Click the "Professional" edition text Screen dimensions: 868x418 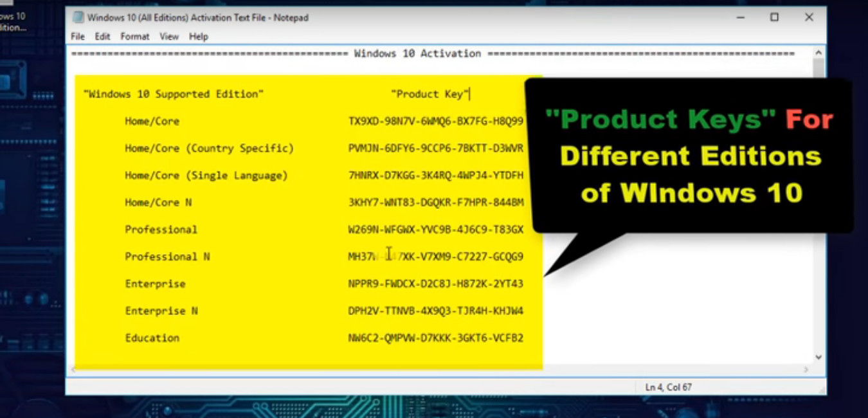point(161,230)
